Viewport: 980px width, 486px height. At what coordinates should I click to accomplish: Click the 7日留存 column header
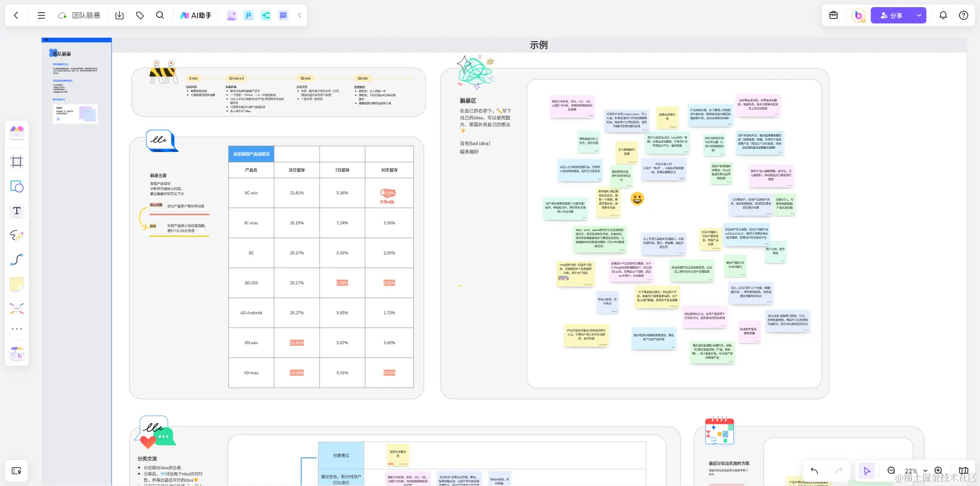tap(342, 170)
